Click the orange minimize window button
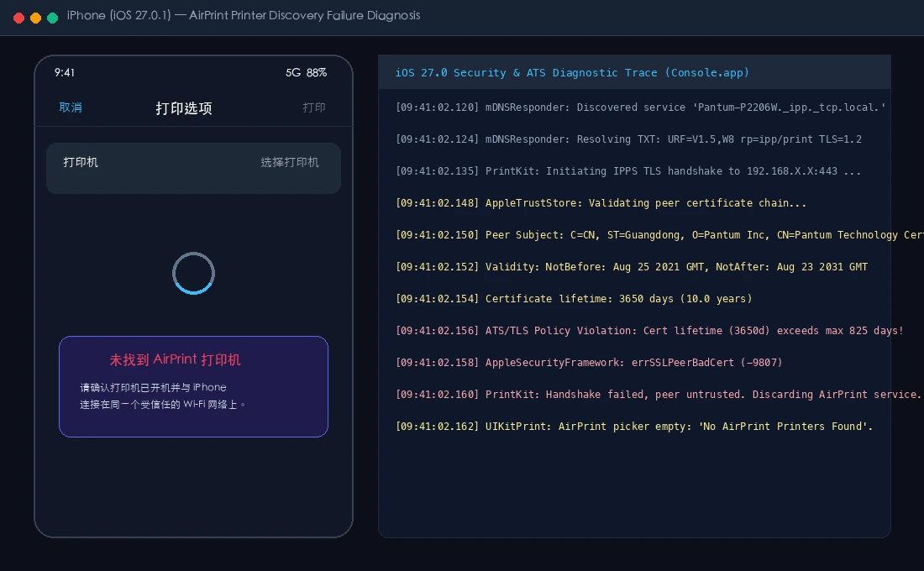The image size is (924, 571). 35,18
